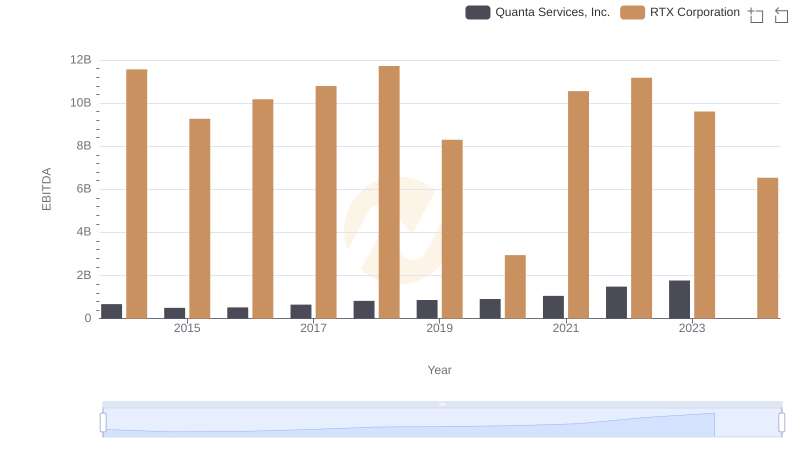Click the 12B y-axis tick label
The image size is (800, 461).
pos(80,60)
